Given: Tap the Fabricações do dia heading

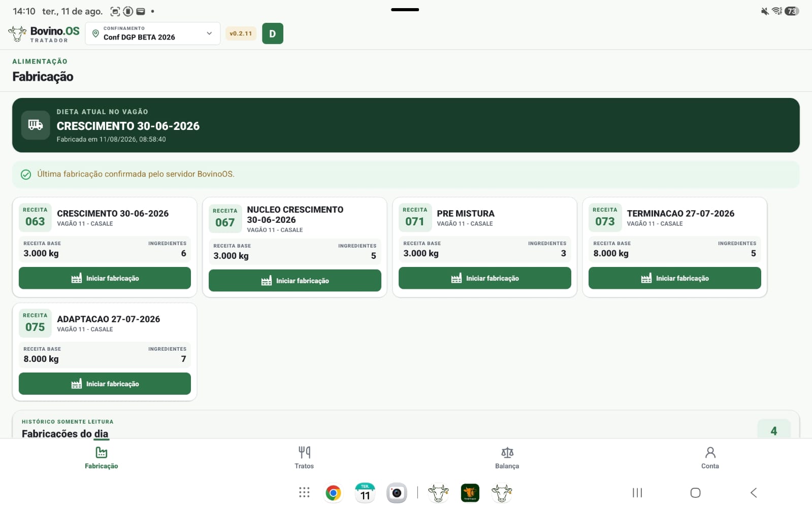Looking at the screenshot, I should click(65, 433).
